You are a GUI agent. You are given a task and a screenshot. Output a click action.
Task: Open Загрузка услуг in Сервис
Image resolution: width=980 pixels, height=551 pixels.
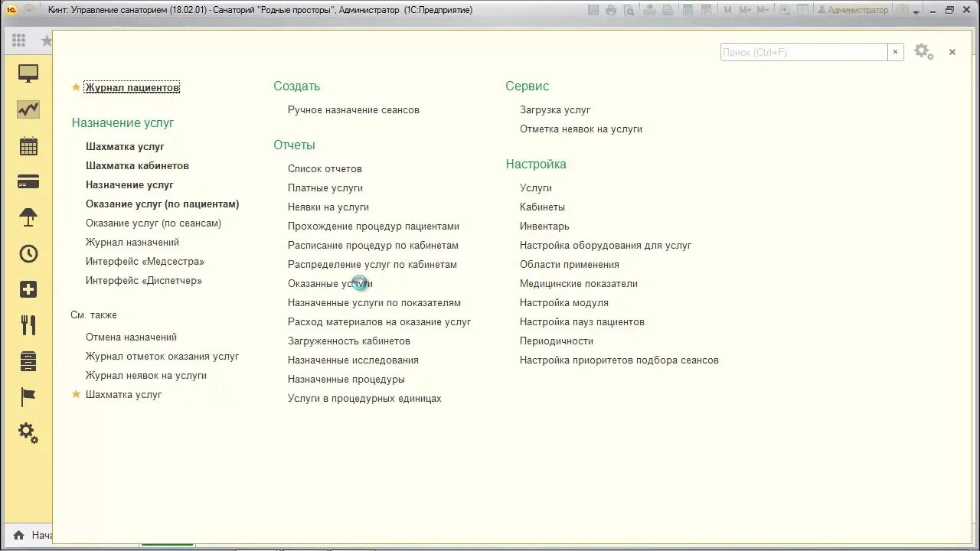[555, 109]
